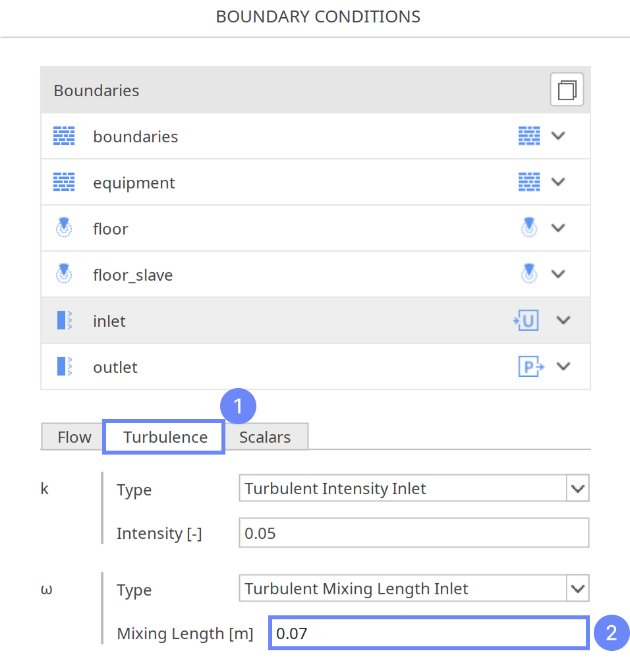The height and width of the screenshot is (672, 630).
Task: Click the wall type icon for equipment row
Action: (x=529, y=182)
